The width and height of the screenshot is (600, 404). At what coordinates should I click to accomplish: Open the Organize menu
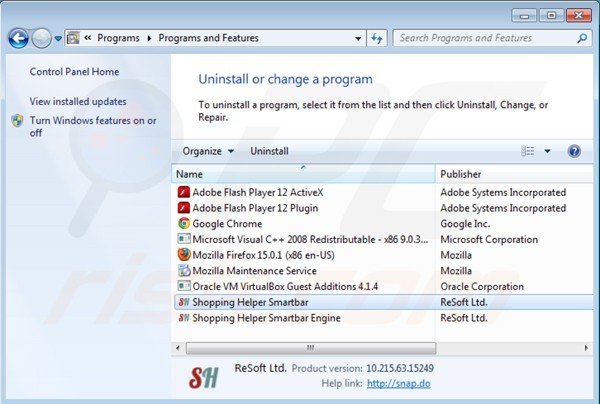[x=208, y=151]
